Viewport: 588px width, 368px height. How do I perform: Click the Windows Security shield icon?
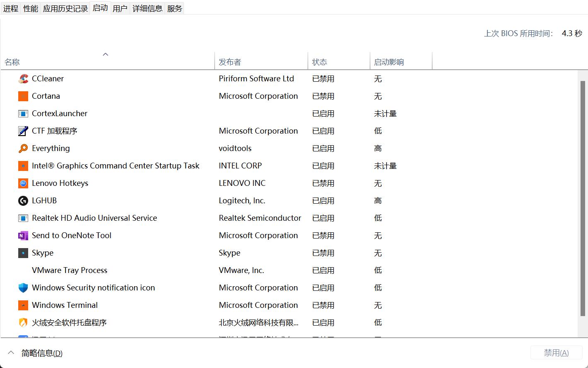[23, 288]
